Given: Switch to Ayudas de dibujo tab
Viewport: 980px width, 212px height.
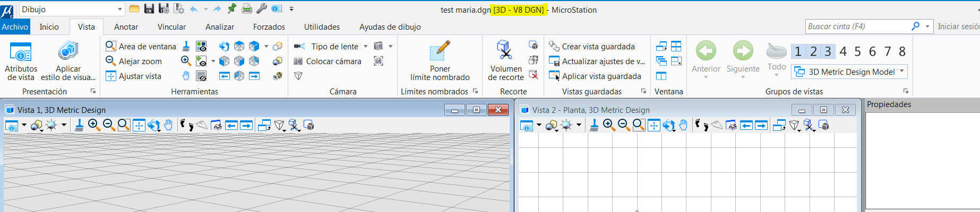Looking at the screenshot, I should point(390,26).
